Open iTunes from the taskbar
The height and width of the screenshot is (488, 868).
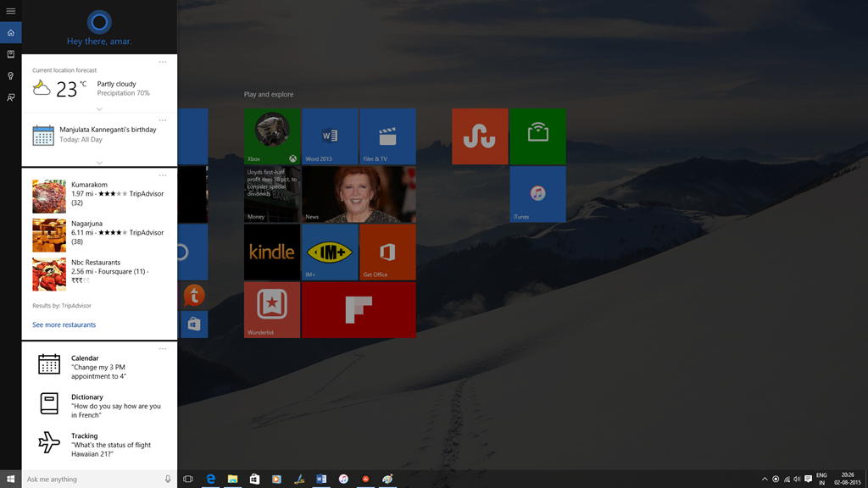(343, 480)
